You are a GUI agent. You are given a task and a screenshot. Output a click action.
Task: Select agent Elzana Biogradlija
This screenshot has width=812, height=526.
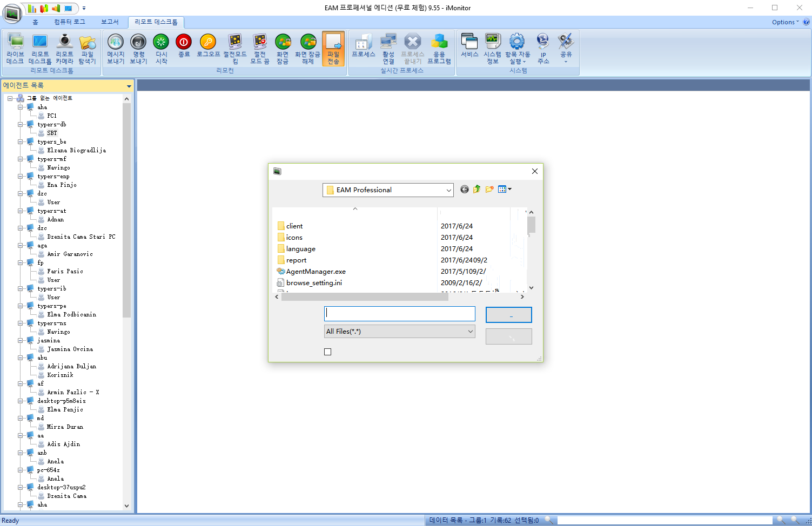tap(76, 150)
